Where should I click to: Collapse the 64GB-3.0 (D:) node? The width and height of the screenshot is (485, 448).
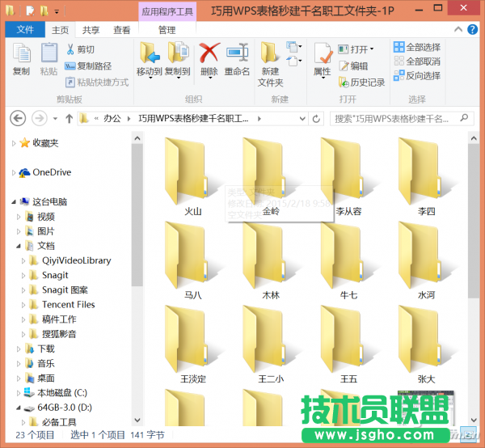[19, 408]
